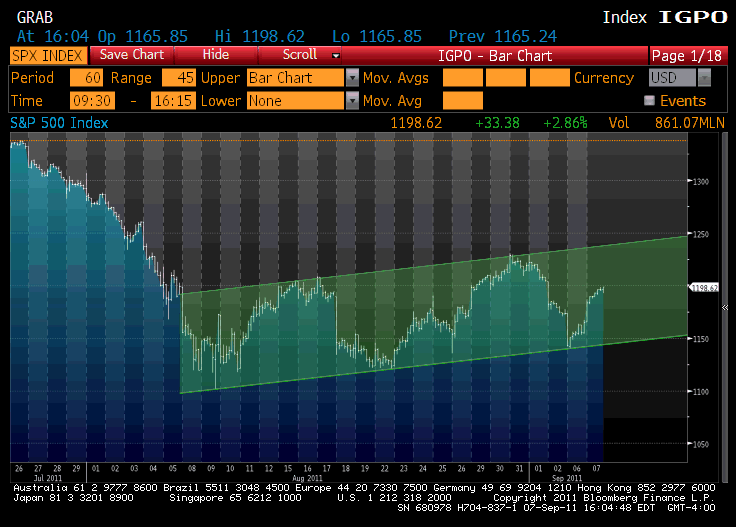736x527 pixels.
Task: Click the third upper Mov. Avgs field
Action: click(549, 78)
